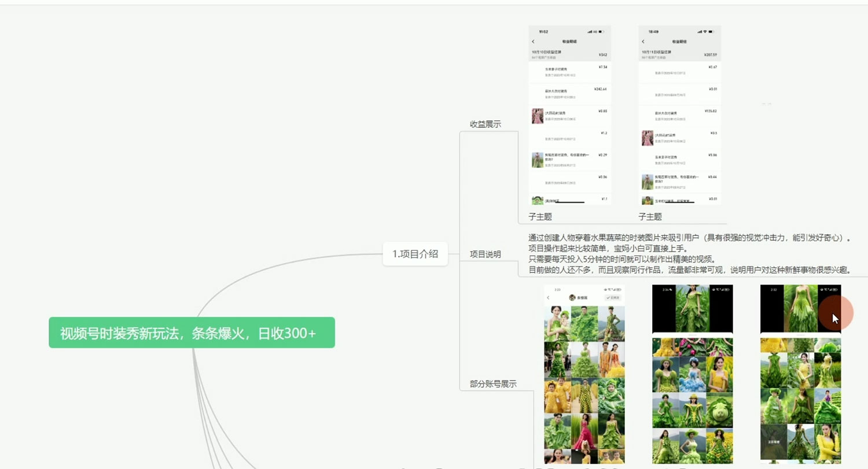Click the third account display phone screenshot

click(x=800, y=376)
